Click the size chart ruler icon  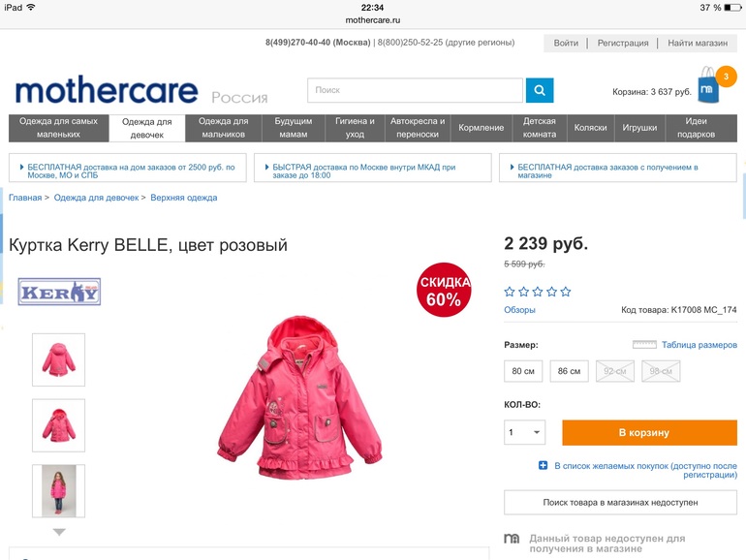click(644, 345)
